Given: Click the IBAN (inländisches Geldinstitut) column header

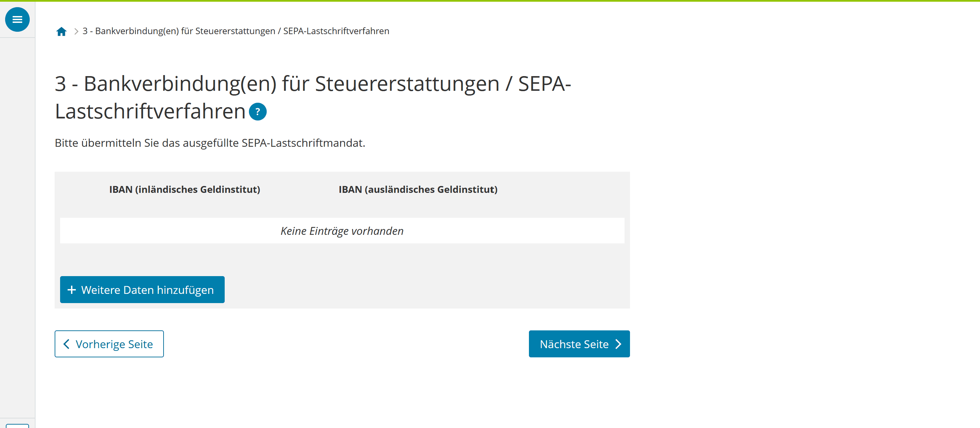Looking at the screenshot, I should [x=184, y=189].
